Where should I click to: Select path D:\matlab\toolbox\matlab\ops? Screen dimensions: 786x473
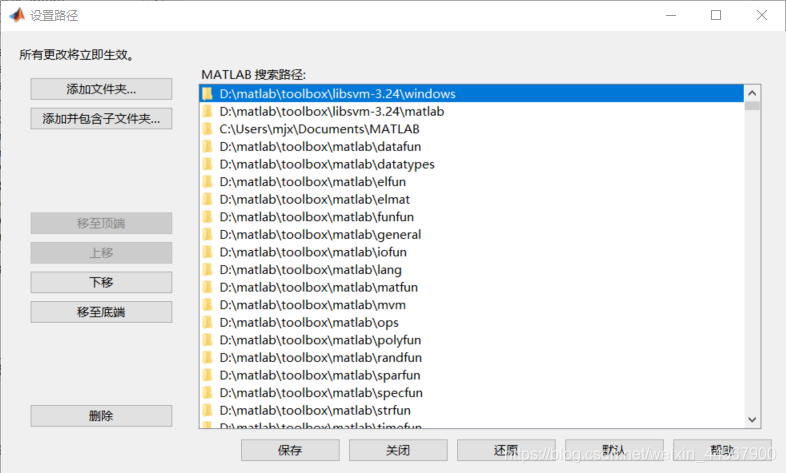[472, 322]
